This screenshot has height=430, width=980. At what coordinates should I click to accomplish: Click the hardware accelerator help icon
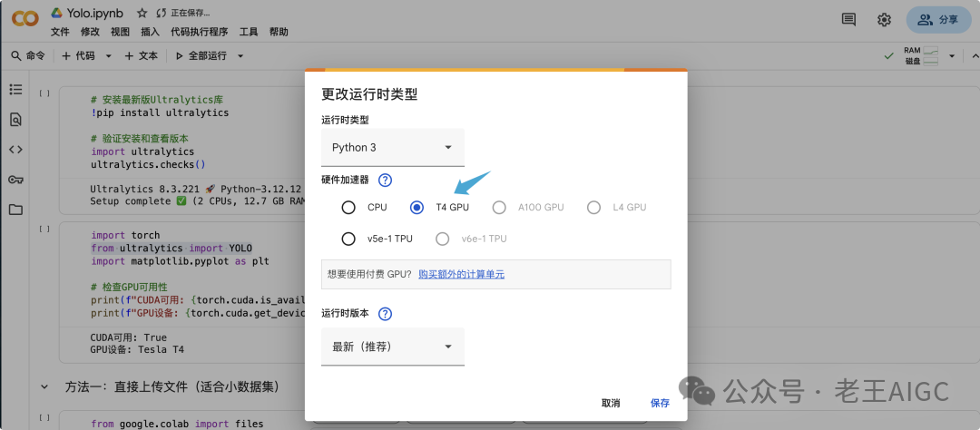click(385, 181)
